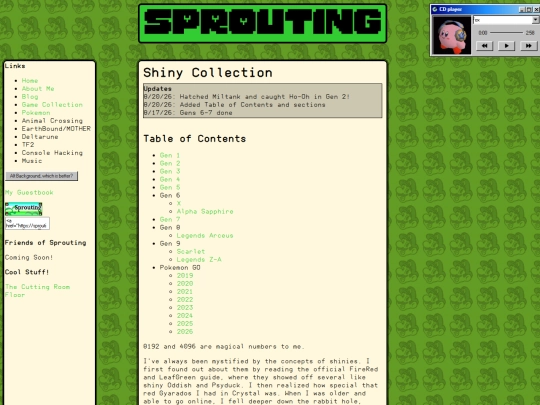Jump to Pokemon GO 2026 section
540x405 pixels.
click(185, 332)
